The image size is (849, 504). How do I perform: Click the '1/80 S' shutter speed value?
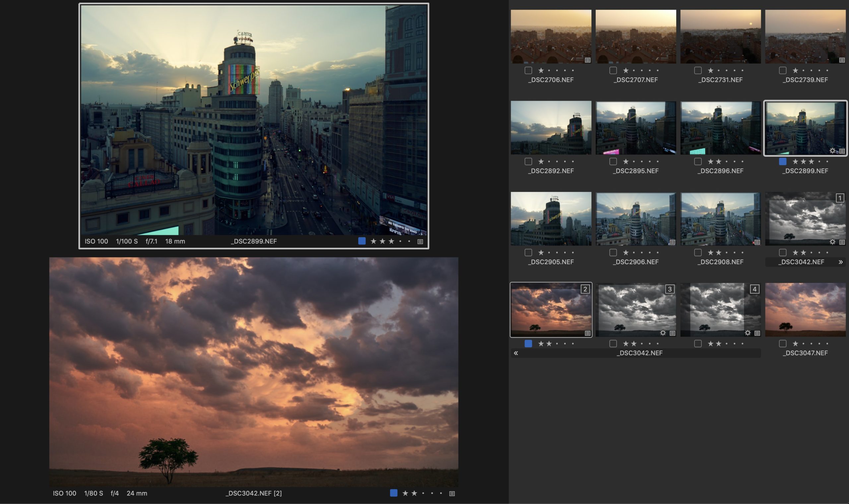[94, 493]
